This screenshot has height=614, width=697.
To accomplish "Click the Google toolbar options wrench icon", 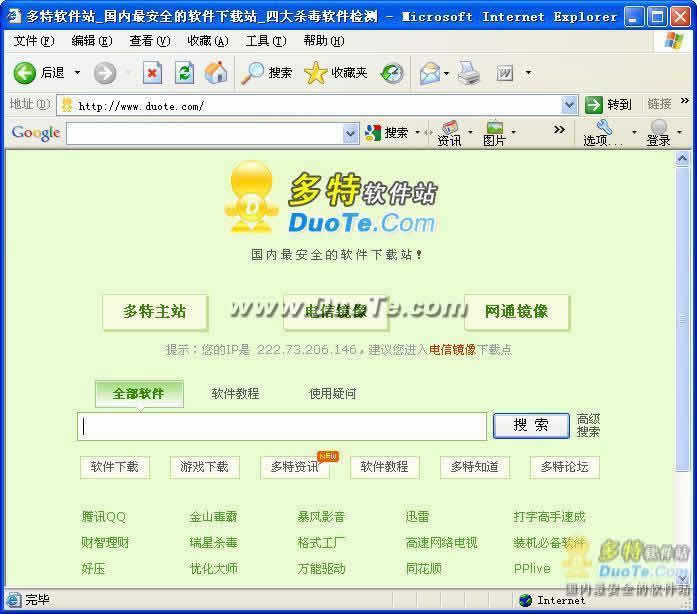I will 604,127.
